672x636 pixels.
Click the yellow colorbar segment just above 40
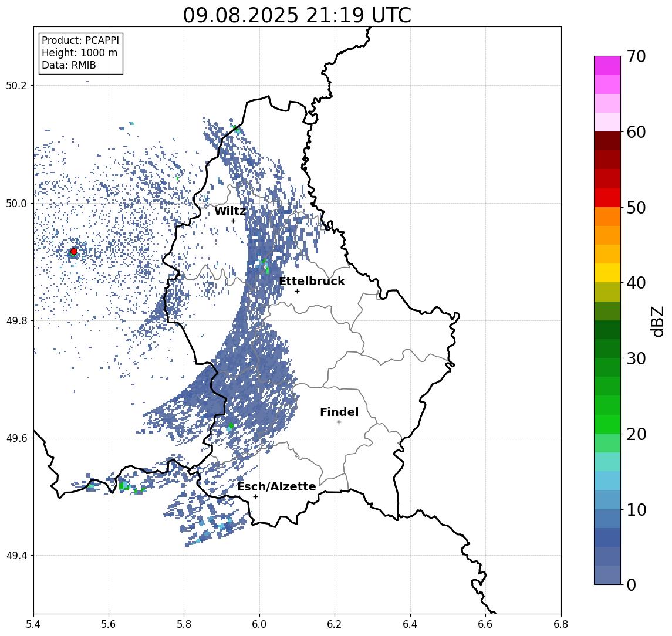click(x=607, y=273)
